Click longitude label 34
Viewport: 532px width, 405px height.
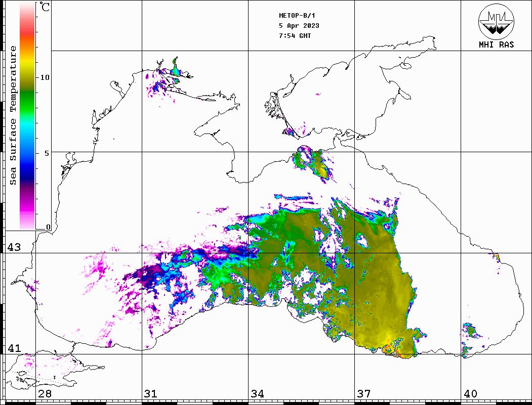[x=257, y=394]
